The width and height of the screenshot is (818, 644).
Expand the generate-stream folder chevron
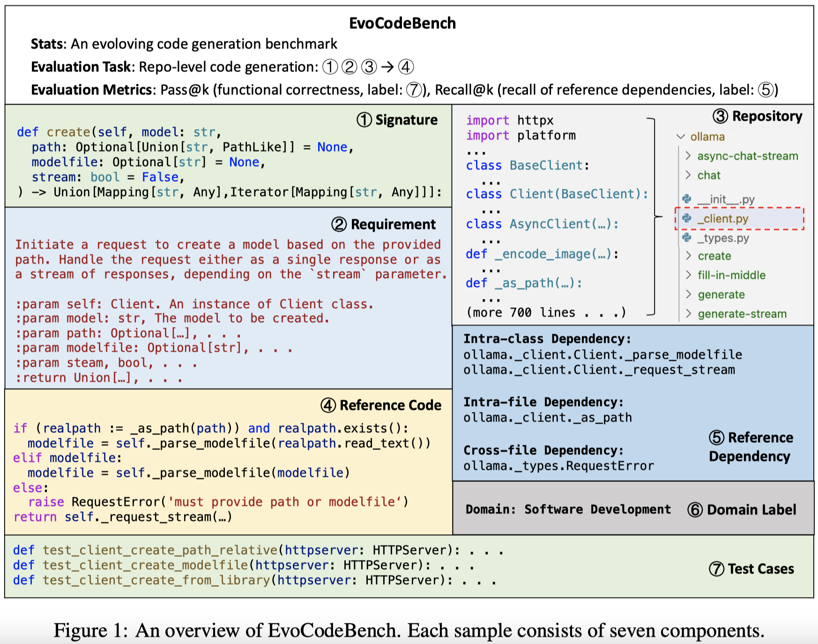(x=688, y=314)
